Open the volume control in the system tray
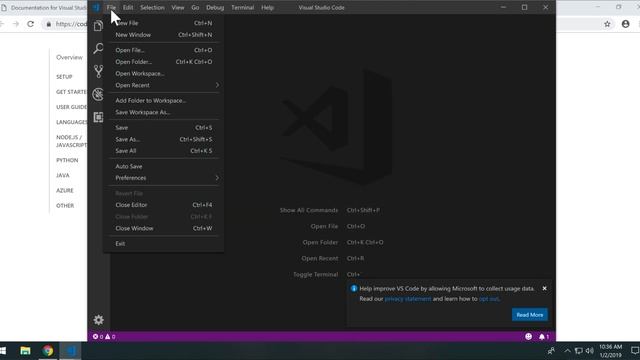The width and height of the screenshot is (640, 360). (x=589, y=351)
